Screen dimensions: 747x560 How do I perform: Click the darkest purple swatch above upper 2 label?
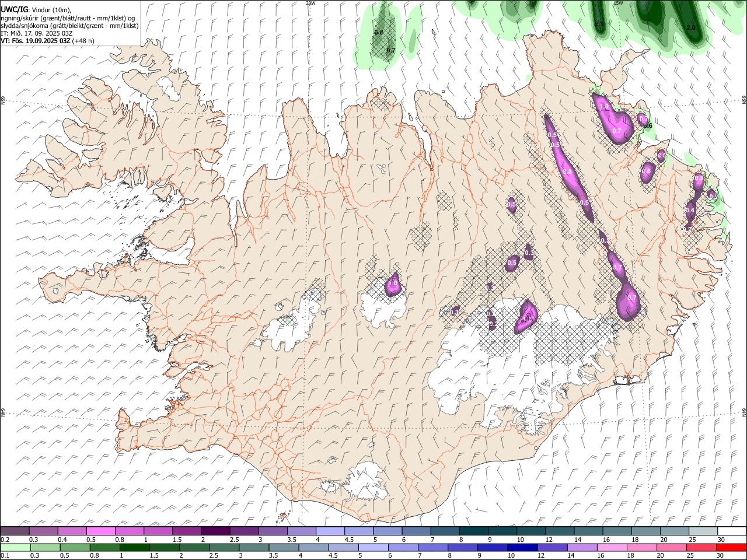tap(215, 531)
